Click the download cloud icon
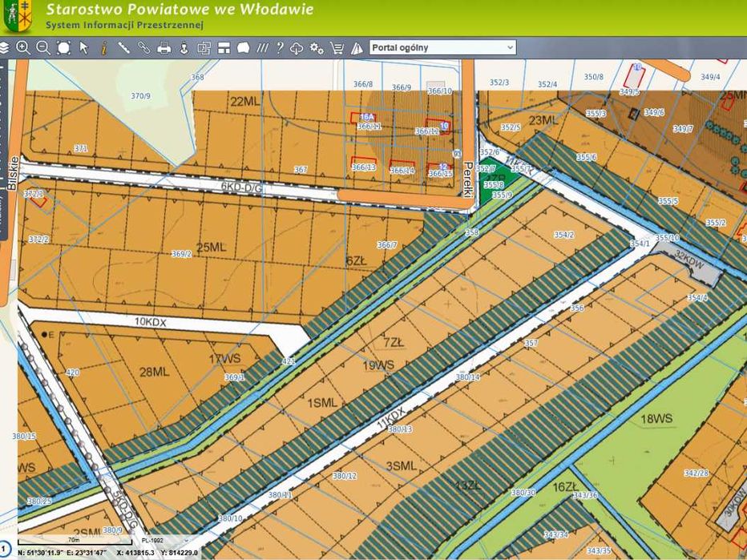The image size is (747, 560). point(297,47)
